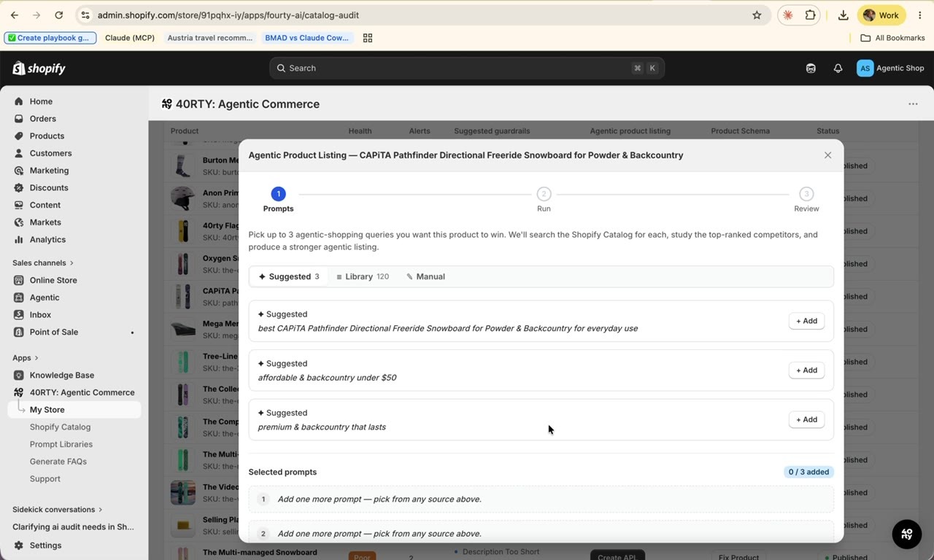Open Sidekick icon beside notification bell
This screenshot has height=560, width=934.
click(x=811, y=68)
